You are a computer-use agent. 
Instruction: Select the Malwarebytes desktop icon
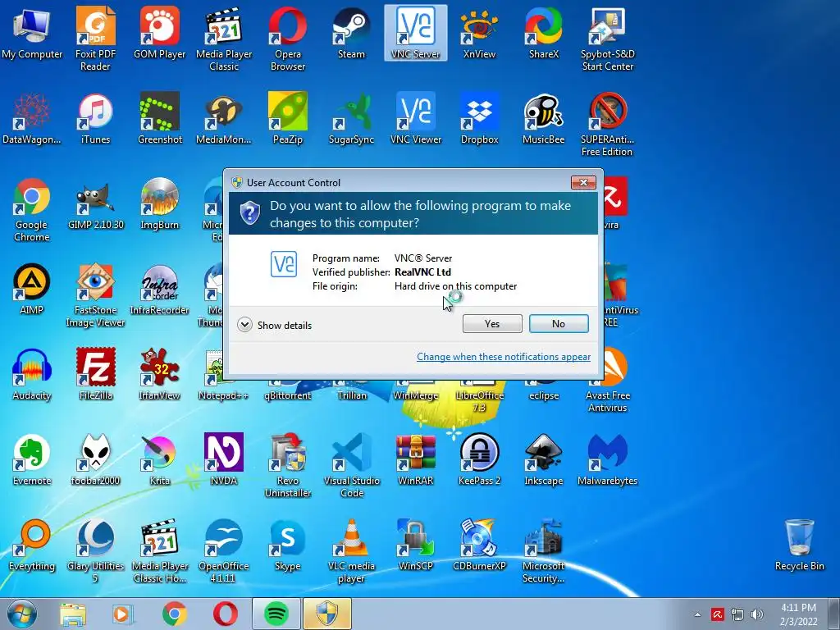point(608,459)
